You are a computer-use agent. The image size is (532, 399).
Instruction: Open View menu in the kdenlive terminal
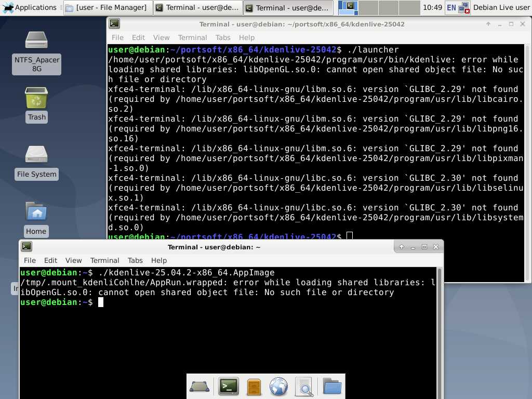click(x=161, y=37)
